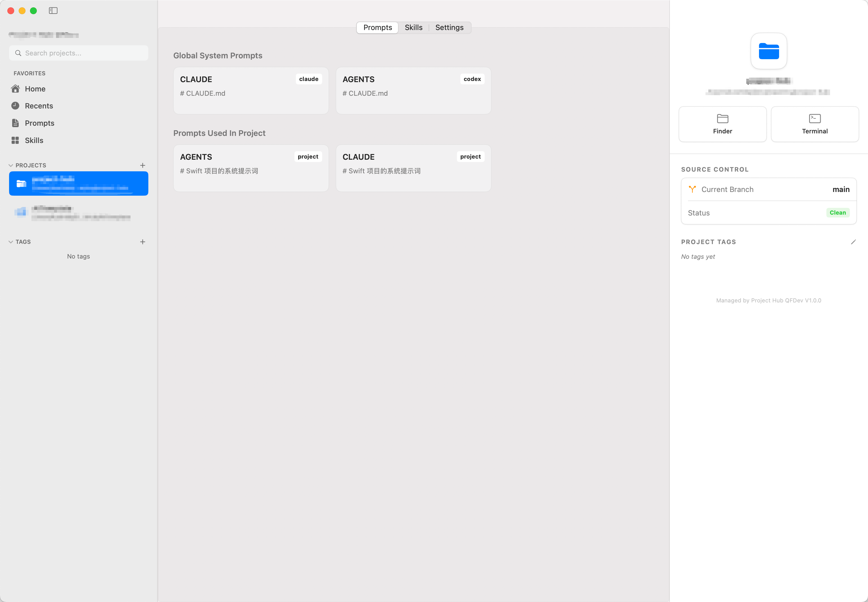868x602 pixels.
Task: Click the PROJECT TAGS section header
Action: pyautogui.click(x=708, y=242)
